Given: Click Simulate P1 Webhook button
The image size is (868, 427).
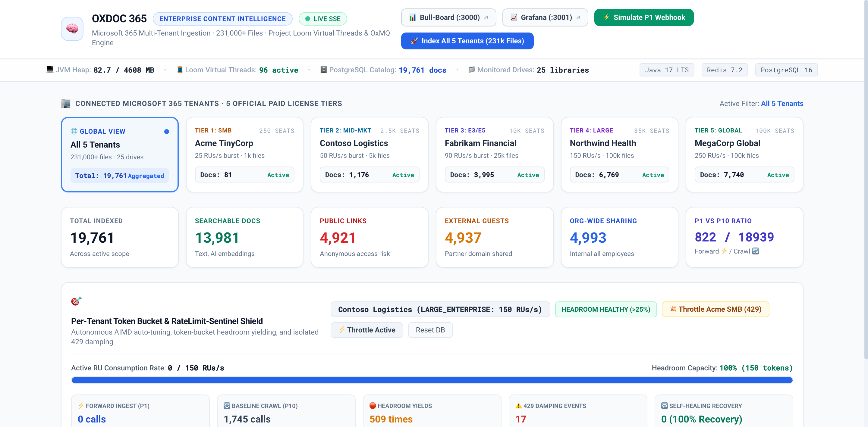Looking at the screenshot, I should click(x=644, y=17).
